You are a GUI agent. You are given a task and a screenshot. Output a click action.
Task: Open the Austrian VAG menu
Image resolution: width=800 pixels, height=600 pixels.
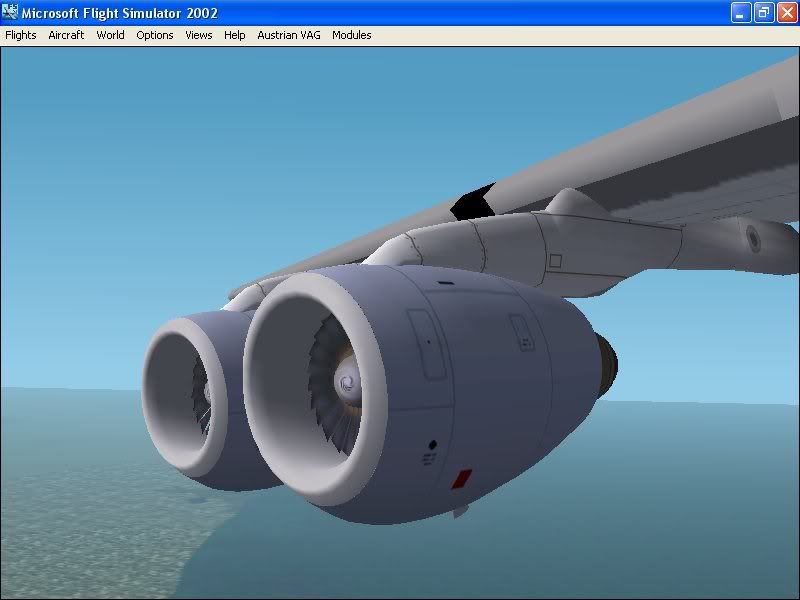pyautogui.click(x=289, y=35)
